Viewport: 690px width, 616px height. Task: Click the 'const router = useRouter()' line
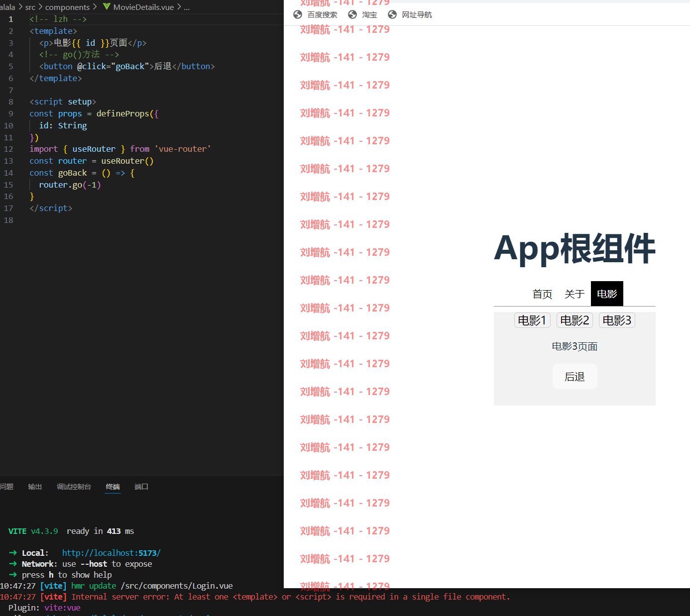(92, 161)
